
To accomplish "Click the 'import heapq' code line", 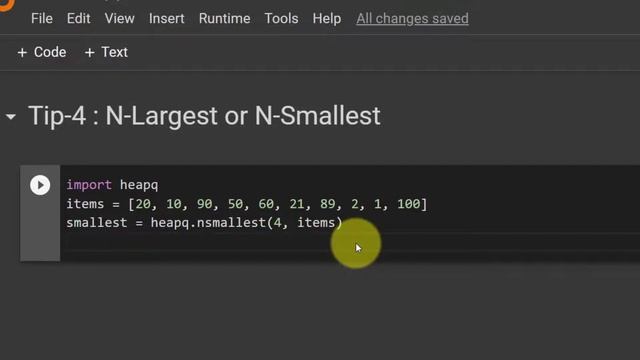I will tap(112, 185).
